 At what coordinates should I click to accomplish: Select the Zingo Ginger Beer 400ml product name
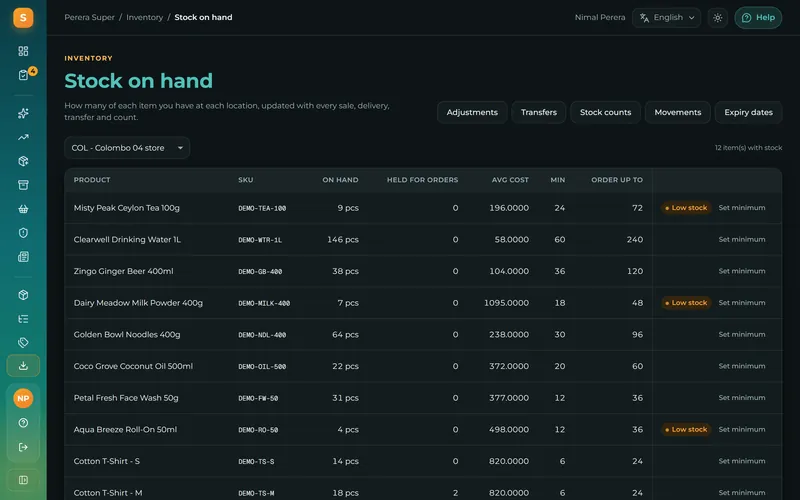click(123, 271)
